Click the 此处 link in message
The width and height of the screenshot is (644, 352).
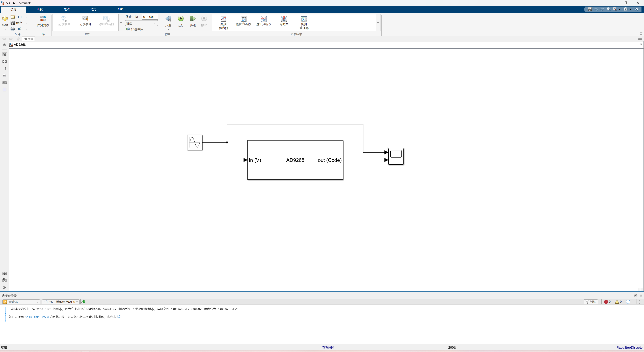pos(119,317)
